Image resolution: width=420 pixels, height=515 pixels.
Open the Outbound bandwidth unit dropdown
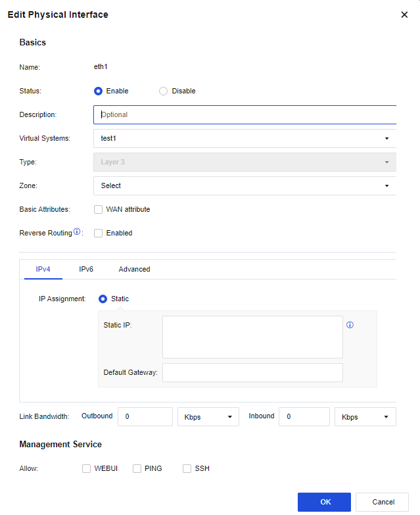pyautogui.click(x=208, y=417)
